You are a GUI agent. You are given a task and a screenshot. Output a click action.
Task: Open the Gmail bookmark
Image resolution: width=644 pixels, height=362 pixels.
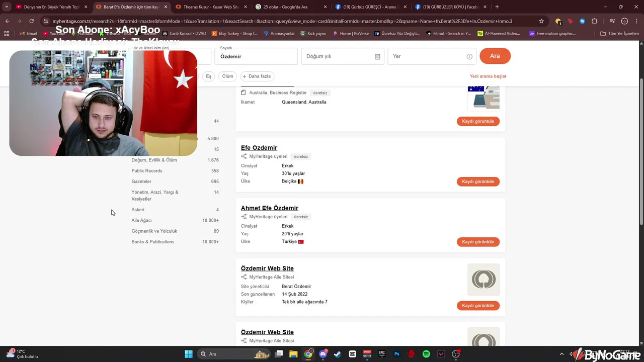[x=27, y=33]
